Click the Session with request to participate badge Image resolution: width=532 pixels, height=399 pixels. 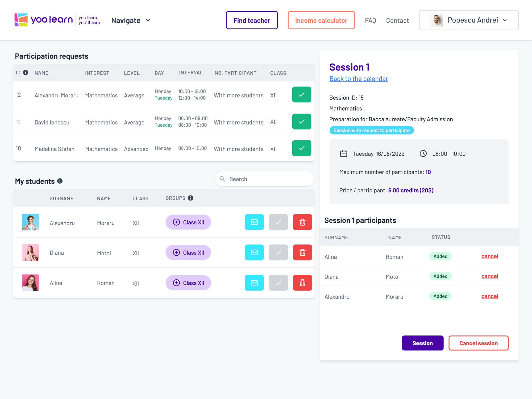(371, 130)
